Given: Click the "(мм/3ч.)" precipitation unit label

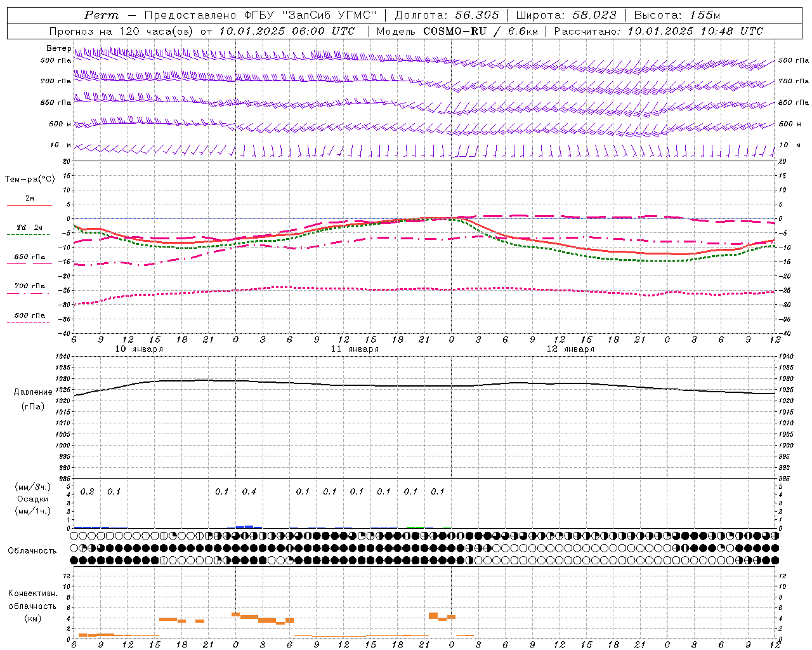Looking at the screenshot, I should tap(33, 487).
